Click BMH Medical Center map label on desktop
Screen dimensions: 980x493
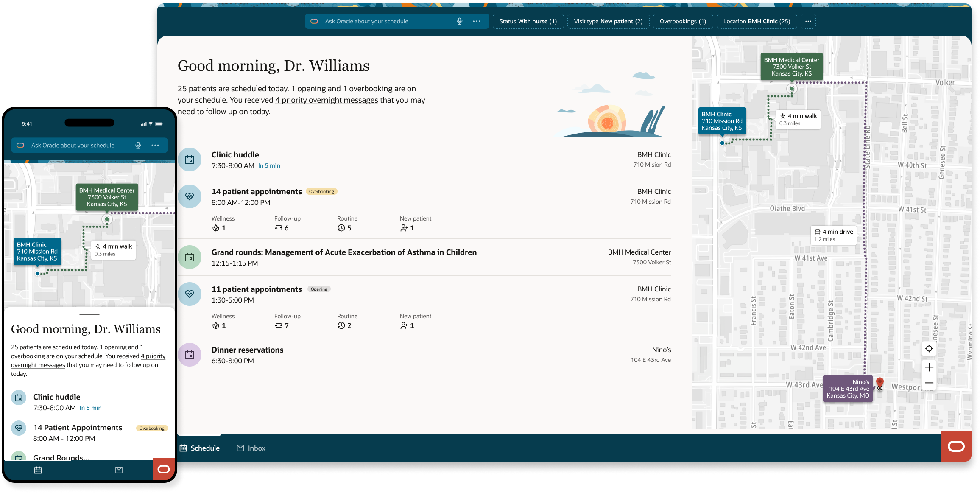[x=791, y=67]
